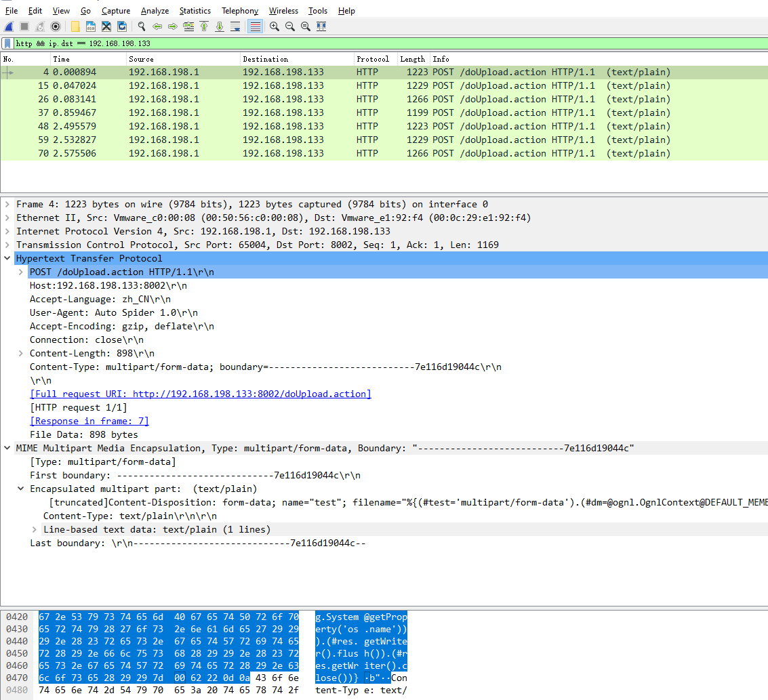This screenshot has height=700, width=768.
Task: Click hex offset row 0480 in bytes pane
Action: point(17,691)
